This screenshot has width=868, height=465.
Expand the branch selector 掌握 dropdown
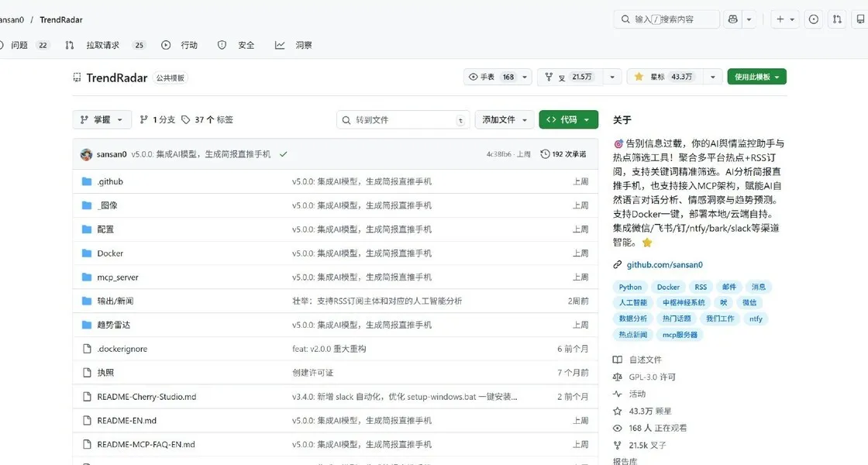tap(102, 119)
